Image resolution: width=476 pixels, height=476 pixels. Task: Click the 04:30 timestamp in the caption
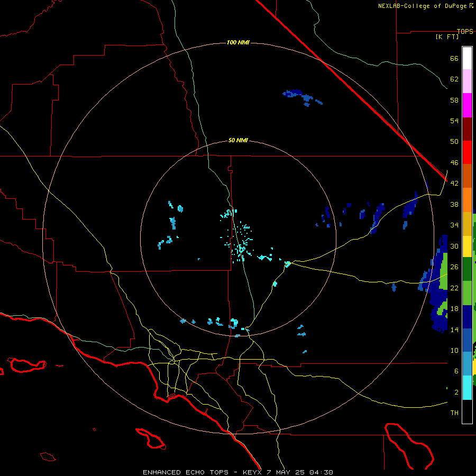click(x=321, y=472)
